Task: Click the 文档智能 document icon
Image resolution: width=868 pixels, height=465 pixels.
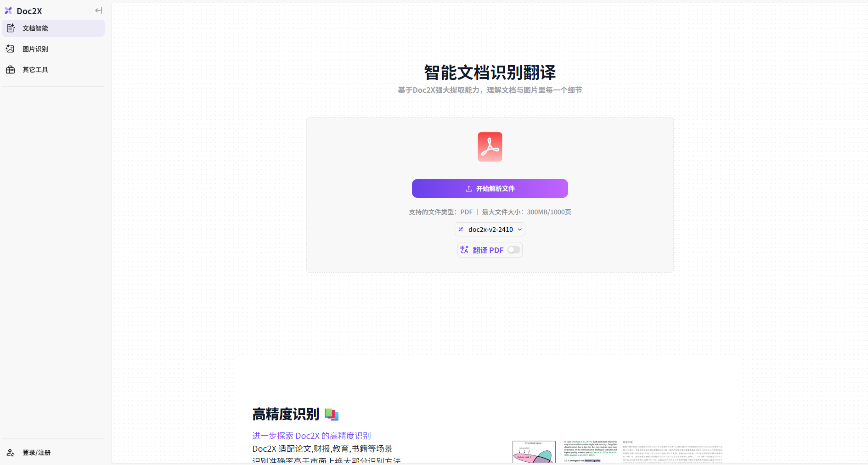Action: [11, 28]
